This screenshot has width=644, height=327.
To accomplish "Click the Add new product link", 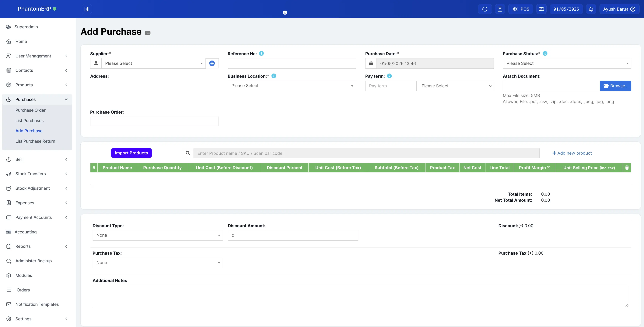I will point(572,153).
